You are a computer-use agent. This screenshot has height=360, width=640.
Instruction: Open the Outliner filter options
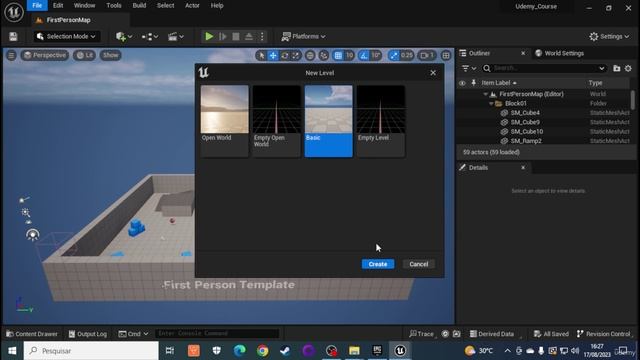click(x=469, y=68)
